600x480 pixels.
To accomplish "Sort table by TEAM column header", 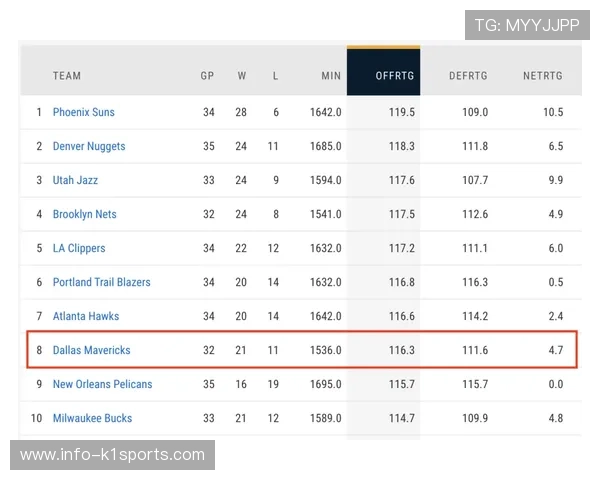I will pyautogui.click(x=67, y=76).
